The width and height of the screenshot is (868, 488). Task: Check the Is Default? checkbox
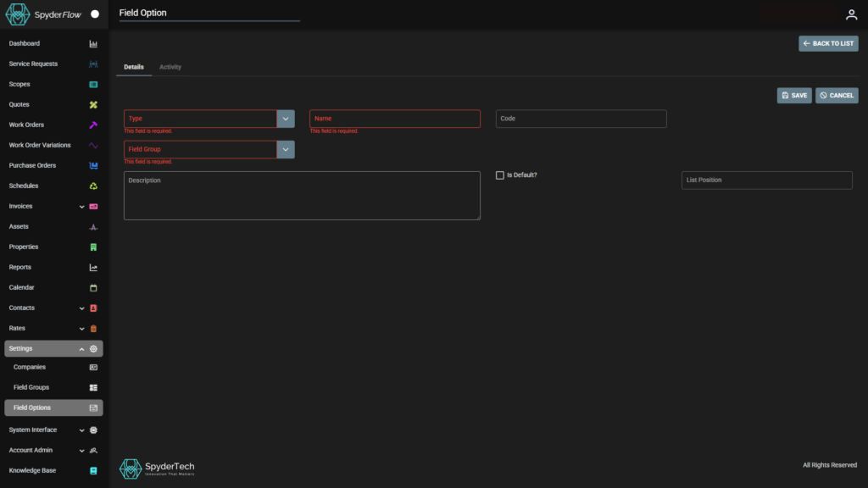(500, 175)
